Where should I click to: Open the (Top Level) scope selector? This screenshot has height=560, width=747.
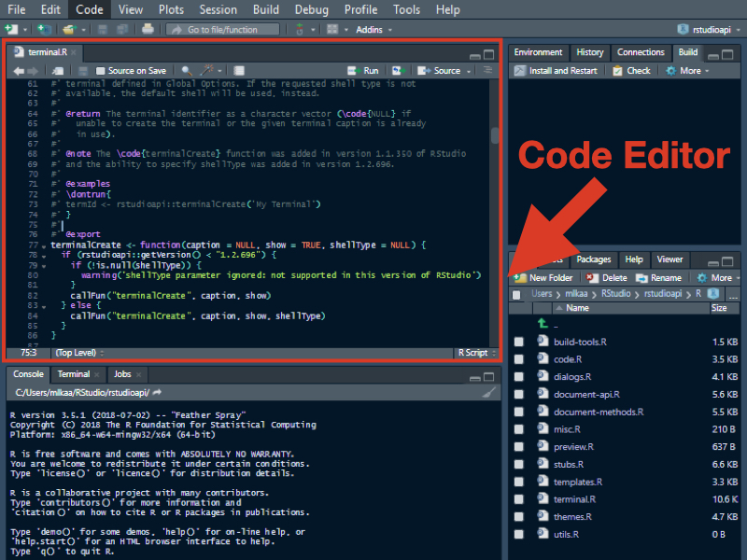[x=79, y=353]
